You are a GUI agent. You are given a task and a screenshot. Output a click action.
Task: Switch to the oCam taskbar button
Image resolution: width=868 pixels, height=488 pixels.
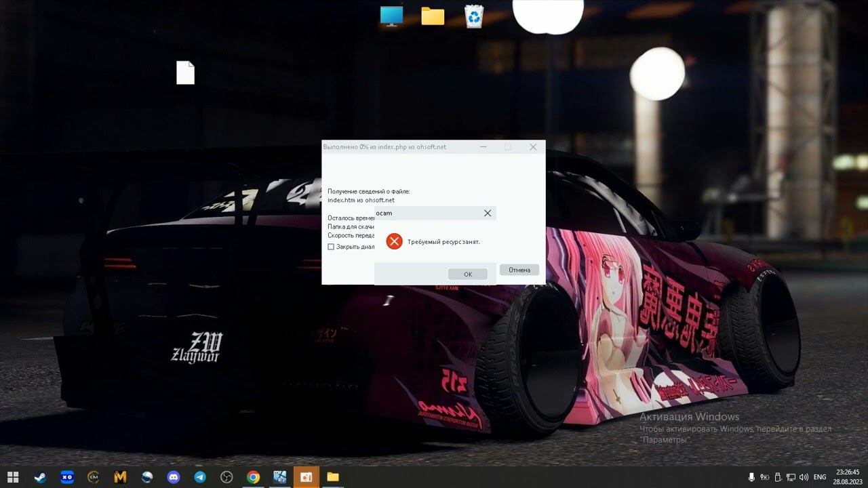[x=307, y=477]
